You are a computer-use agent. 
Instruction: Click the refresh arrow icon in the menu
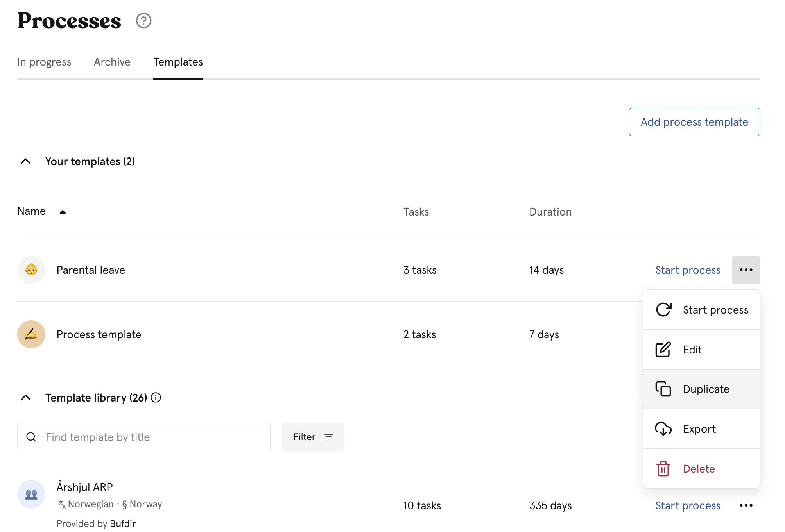(x=663, y=310)
